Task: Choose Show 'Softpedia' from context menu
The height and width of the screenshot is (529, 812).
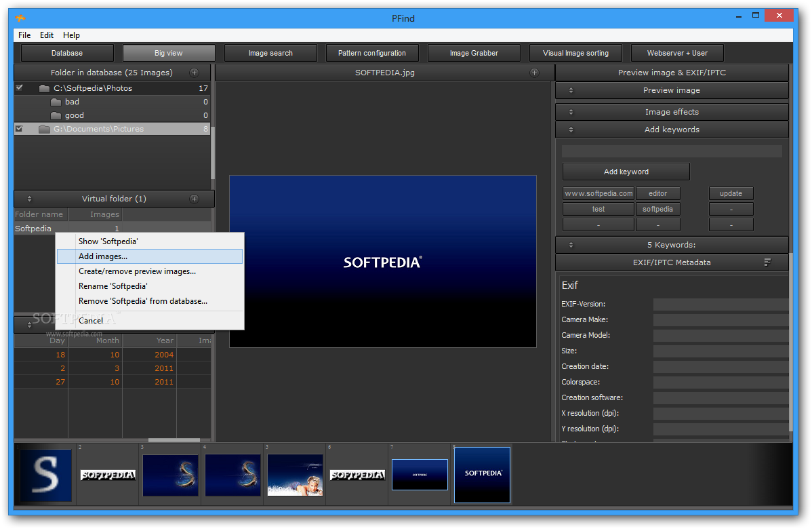Action: click(149, 241)
